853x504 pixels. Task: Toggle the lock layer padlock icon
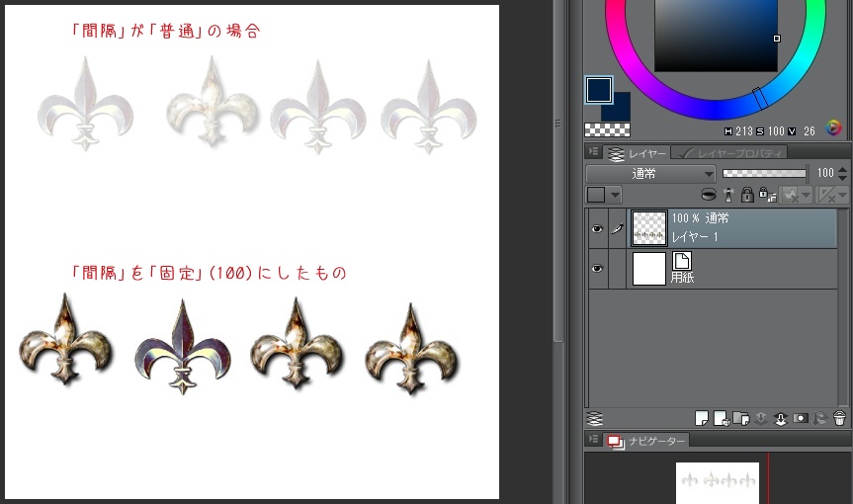coord(747,194)
